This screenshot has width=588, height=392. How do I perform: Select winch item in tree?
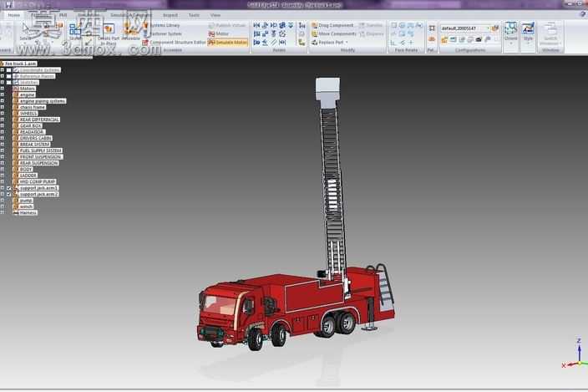26,206
